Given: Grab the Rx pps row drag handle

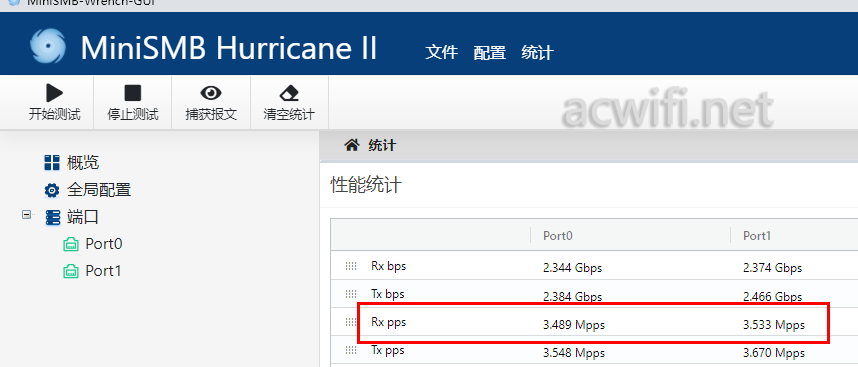Looking at the screenshot, I should [x=351, y=323].
